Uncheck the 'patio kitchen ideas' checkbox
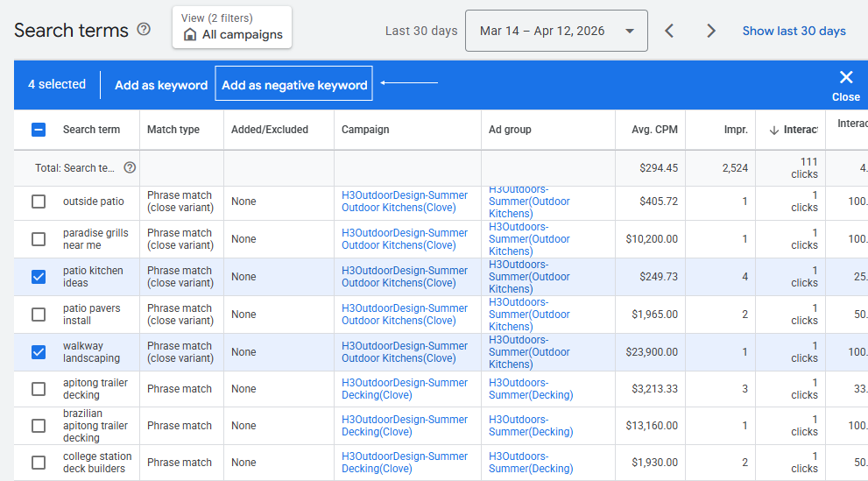 pos(39,277)
